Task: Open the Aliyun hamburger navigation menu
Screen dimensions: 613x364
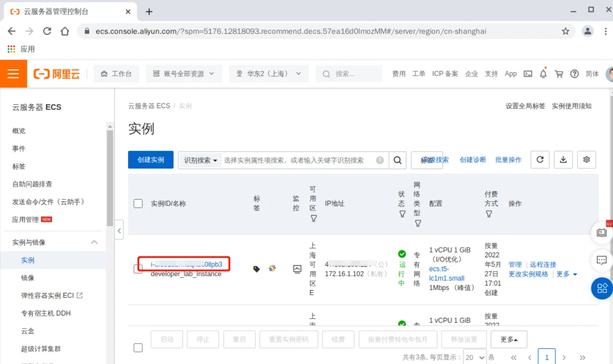Action: (x=13, y=74)
